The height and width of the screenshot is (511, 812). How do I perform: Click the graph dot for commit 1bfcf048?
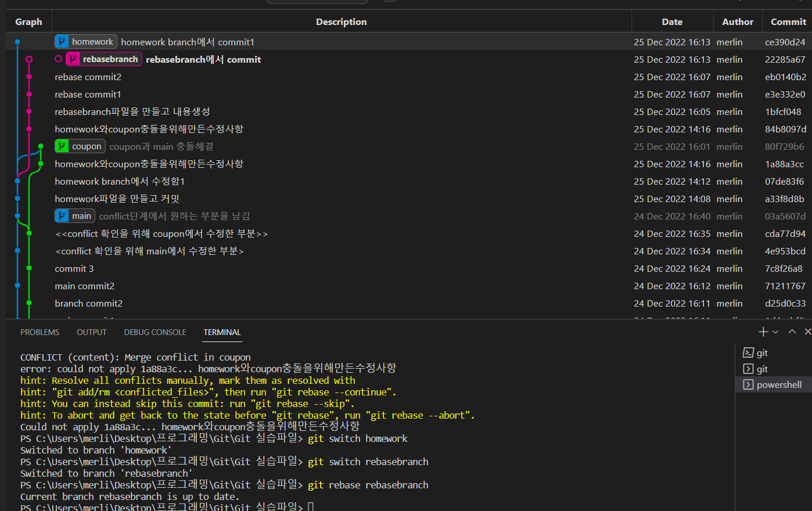click(x=29, y=111)
